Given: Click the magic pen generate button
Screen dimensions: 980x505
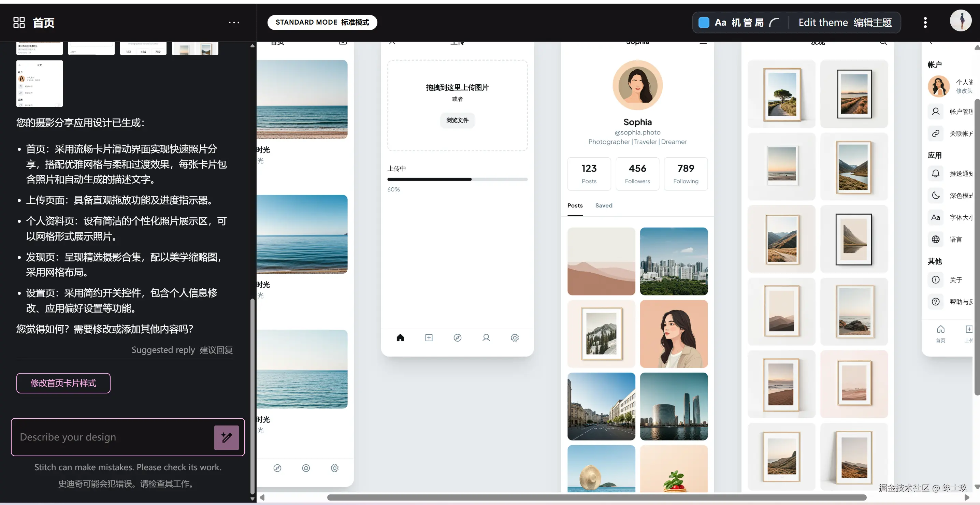Looking at the screenshot, I should click(226, 438).
